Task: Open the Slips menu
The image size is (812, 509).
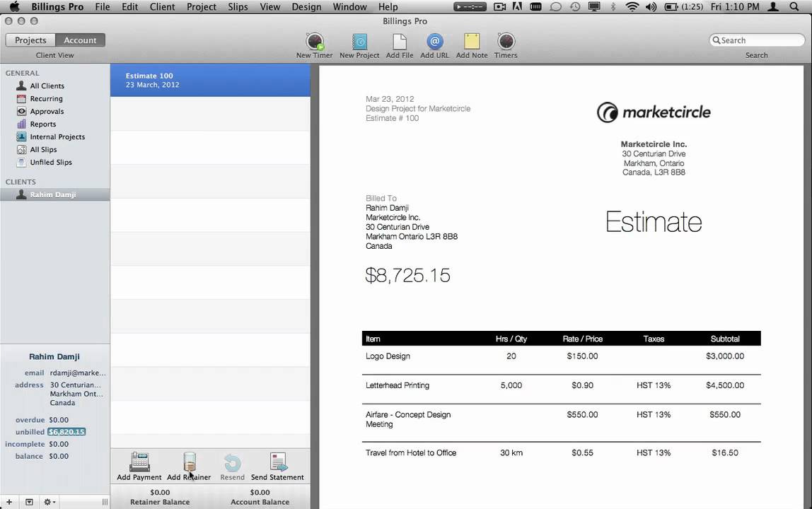Action: tap(238, 7)
